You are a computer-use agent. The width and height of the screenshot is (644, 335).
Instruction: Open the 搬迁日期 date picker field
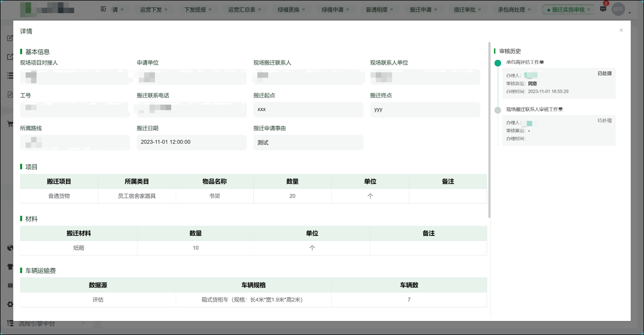pos(191,142)
